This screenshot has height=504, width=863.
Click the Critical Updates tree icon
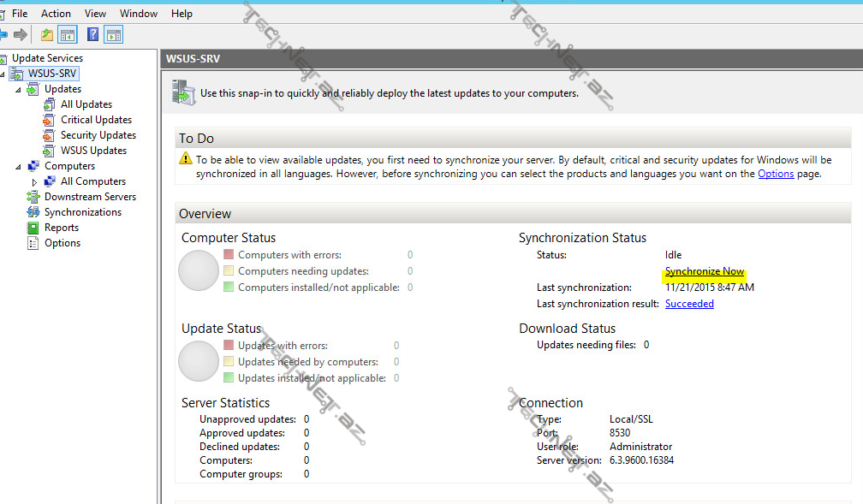click(x=49, y=120)
